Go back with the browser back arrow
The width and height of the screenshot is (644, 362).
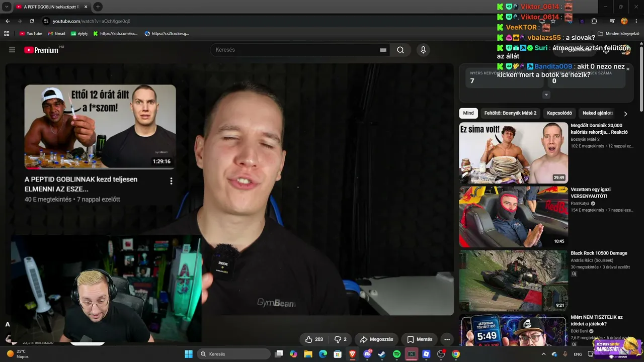coord(8,21)
